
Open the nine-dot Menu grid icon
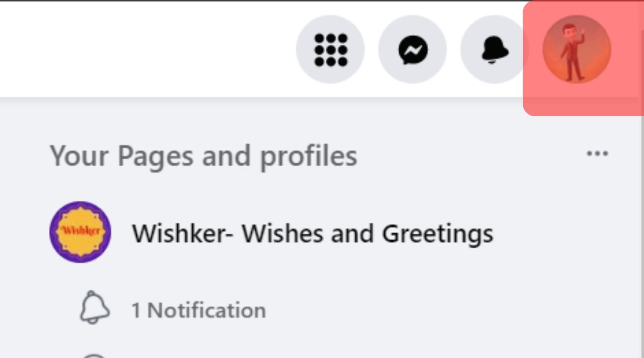point(330,49)
